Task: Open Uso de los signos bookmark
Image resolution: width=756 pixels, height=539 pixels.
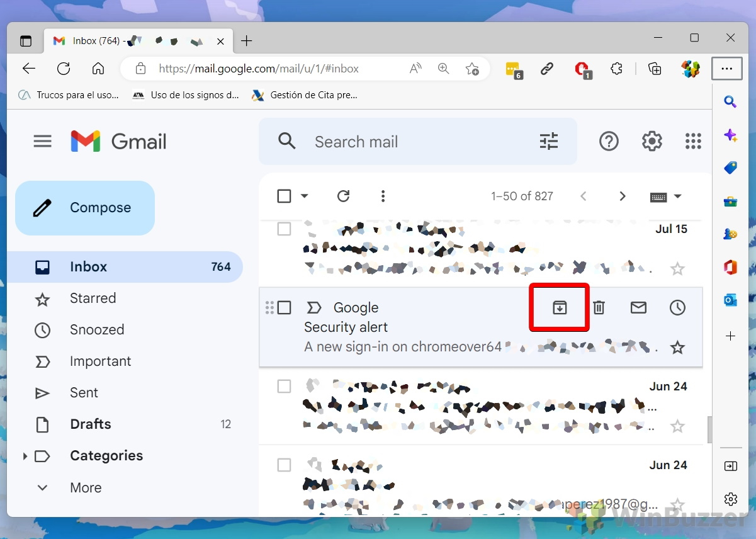Action: tap(186, 95)
